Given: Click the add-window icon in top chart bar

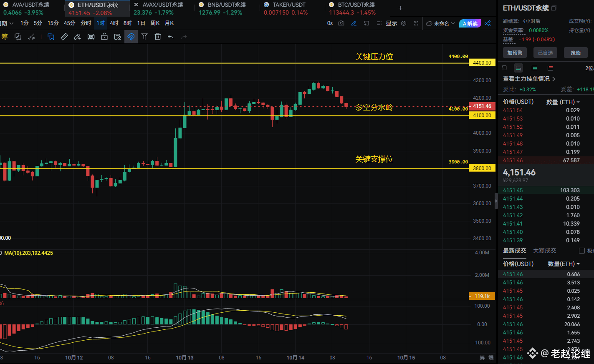Looking at the screenshot, I should point(367,23).
